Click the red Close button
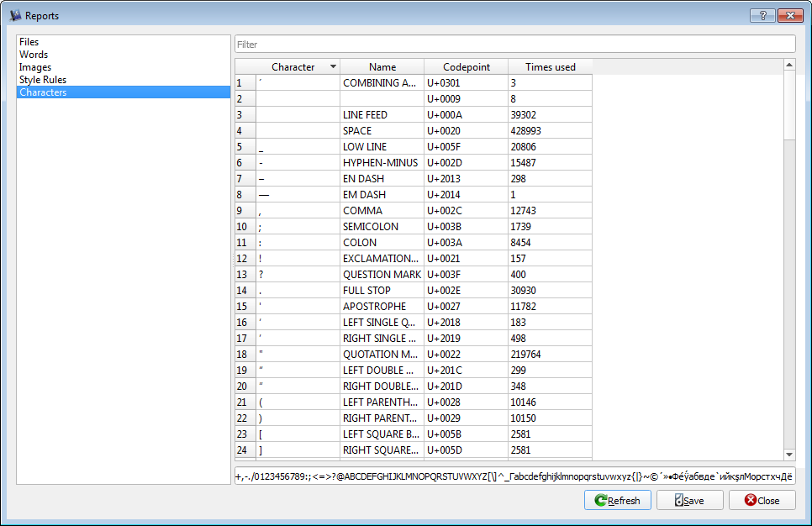This screenshot has width=812, height=526. tap(762, 500)
